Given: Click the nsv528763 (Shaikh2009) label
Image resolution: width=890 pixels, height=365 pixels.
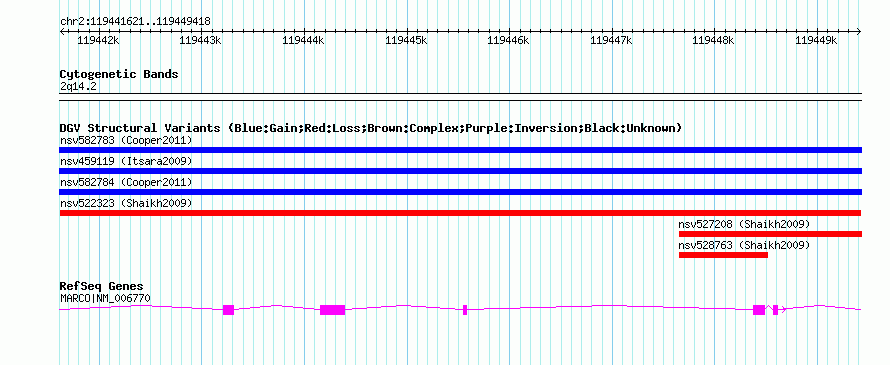Looking at the screenshot, I should click(744, 245).
